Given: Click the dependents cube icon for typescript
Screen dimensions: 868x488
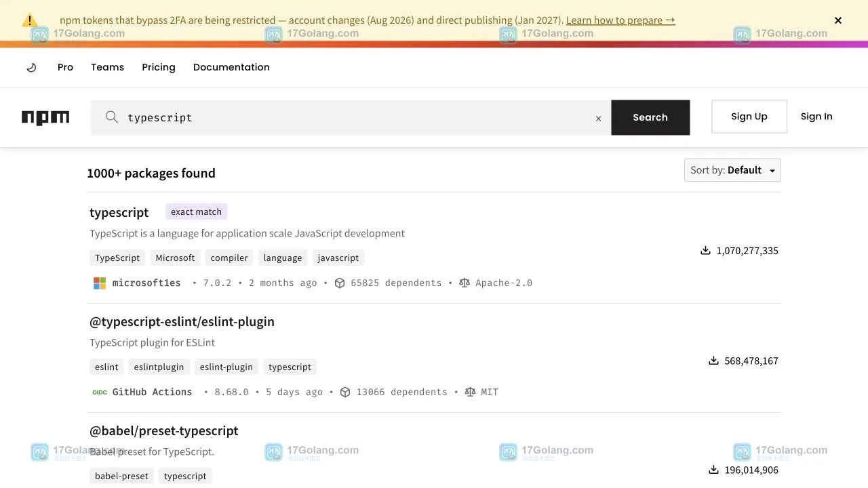Looking at the screenshot, I should coord(340,283).
